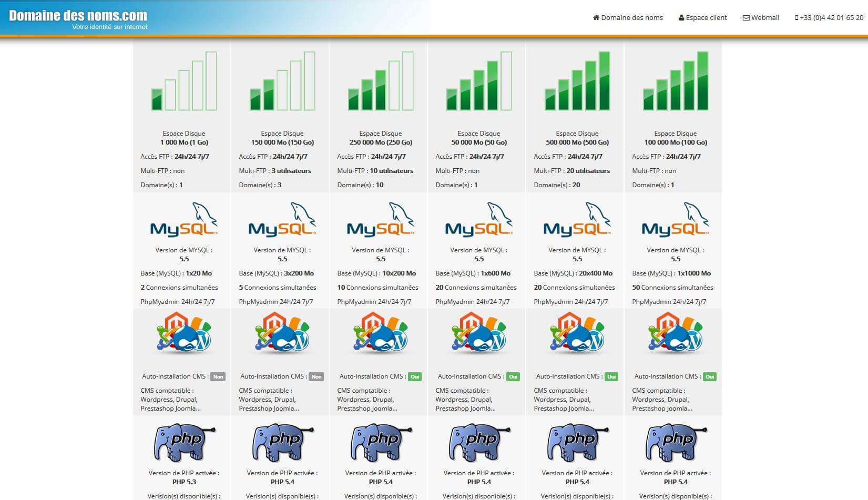Click the Non badge in the 150 Go plan column
868x500 pixels.
316,377
